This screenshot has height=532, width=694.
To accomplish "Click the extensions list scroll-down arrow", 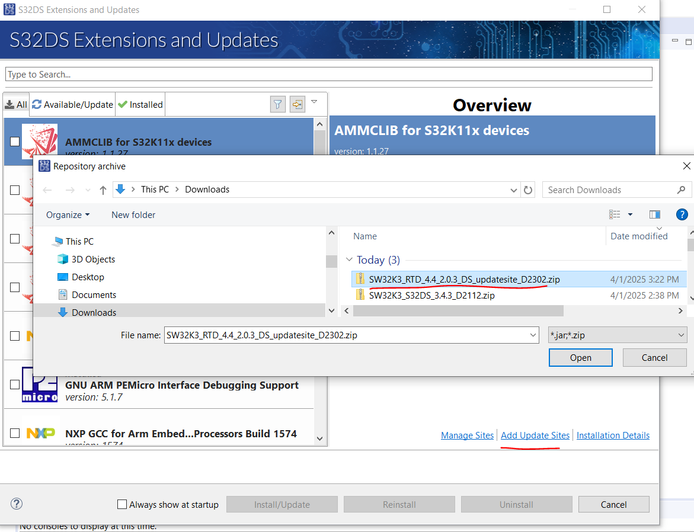I will point(320,438).
